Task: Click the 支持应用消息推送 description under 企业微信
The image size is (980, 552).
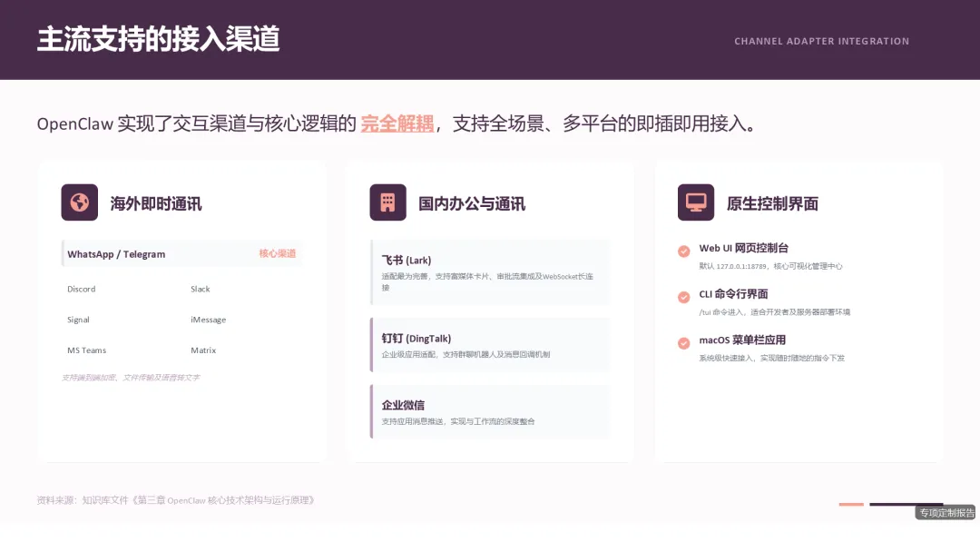Action: [x=458, y=421]
